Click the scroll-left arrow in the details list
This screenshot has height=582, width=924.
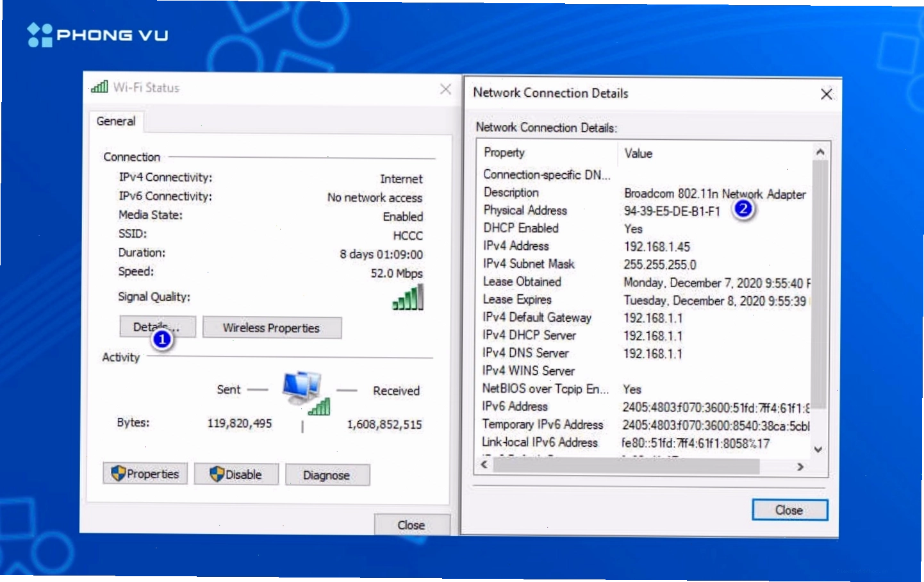pos(485,465)
